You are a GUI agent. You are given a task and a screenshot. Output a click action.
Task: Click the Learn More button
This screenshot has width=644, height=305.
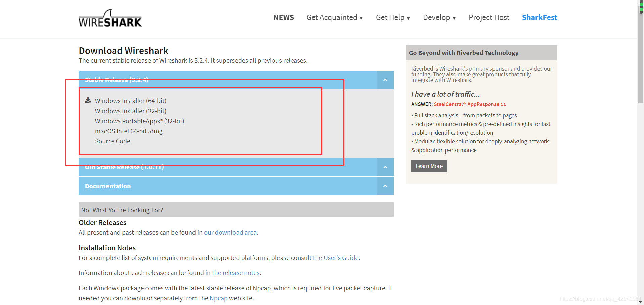[429, 166]
